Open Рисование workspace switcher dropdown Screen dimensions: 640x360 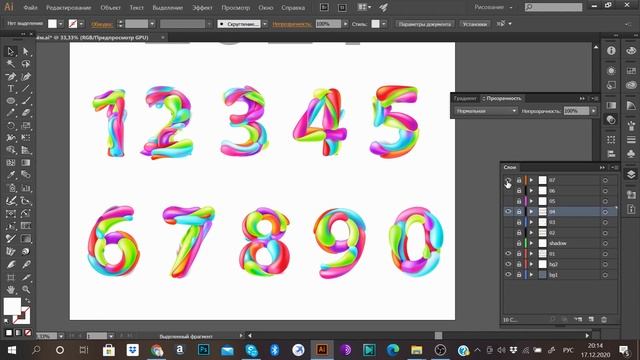point(493,7)
